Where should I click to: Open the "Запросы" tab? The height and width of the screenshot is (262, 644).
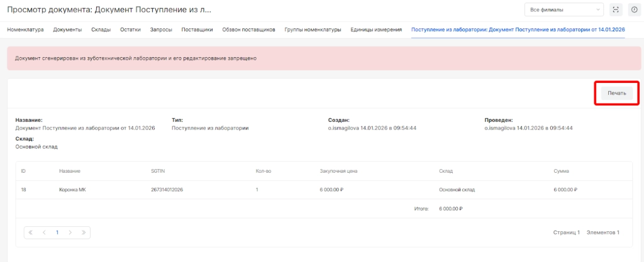pos(161,30)
